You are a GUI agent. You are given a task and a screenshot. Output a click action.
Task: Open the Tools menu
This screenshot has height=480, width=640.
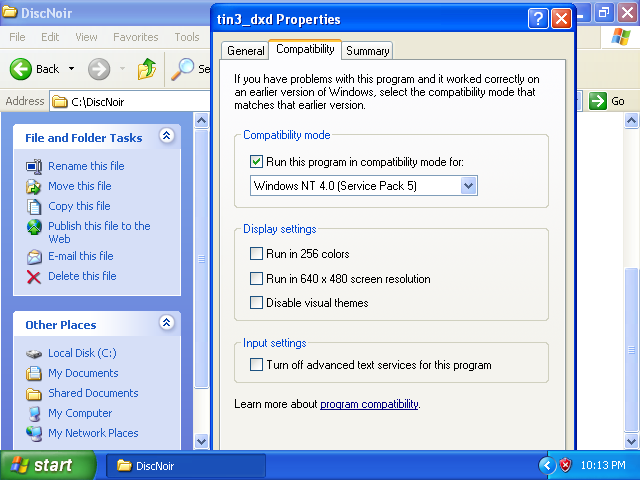187,37
